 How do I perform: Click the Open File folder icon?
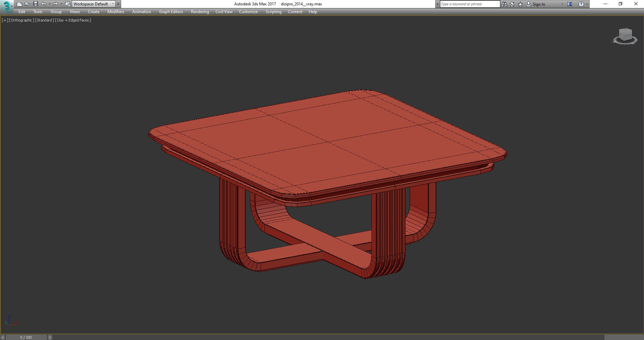(28, 4)
